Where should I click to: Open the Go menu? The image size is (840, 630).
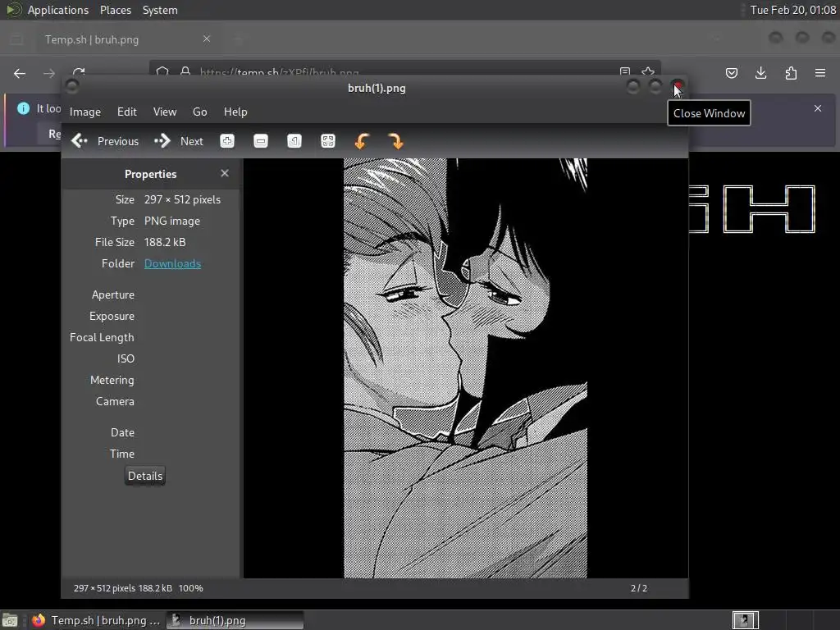tap(200, 112)
